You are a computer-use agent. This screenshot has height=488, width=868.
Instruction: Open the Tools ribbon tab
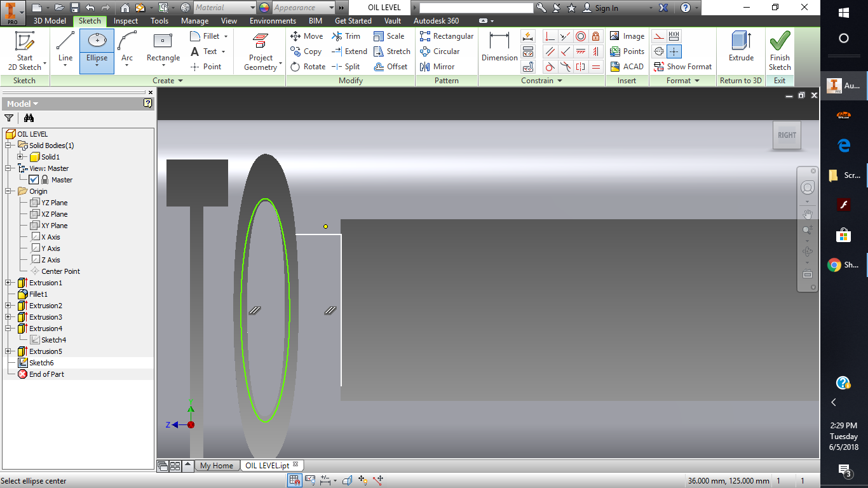coord(159,21)
